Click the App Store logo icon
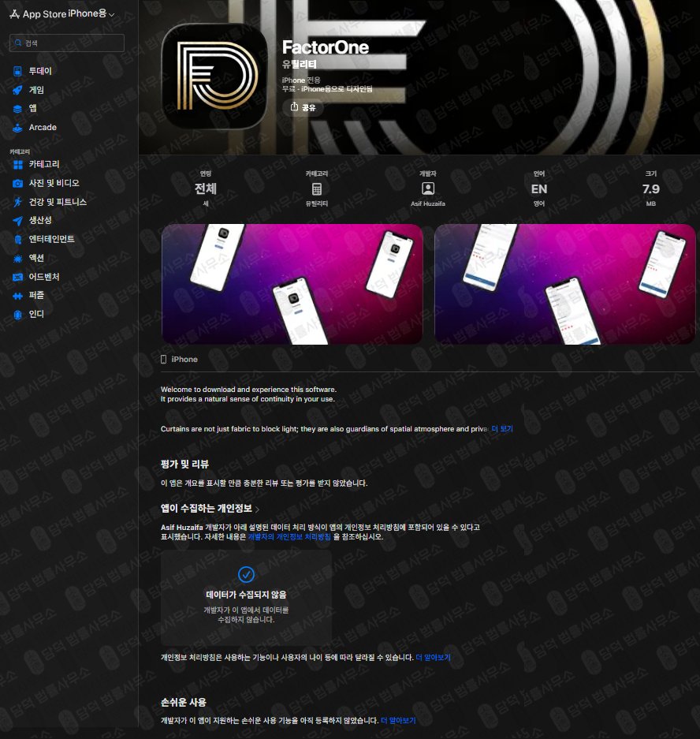 coord(14,14)
